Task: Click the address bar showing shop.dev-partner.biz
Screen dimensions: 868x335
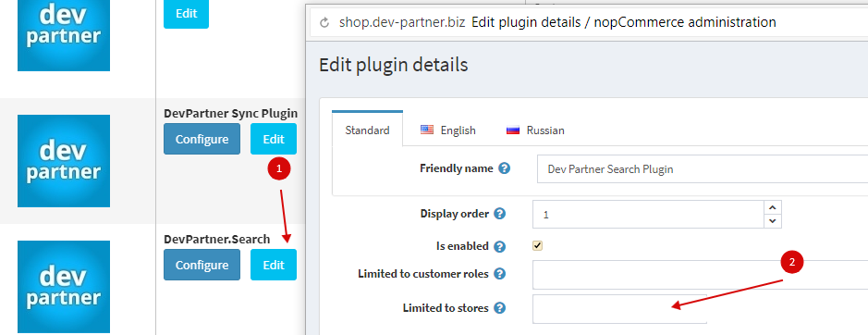Action: [x=589, y=23]
